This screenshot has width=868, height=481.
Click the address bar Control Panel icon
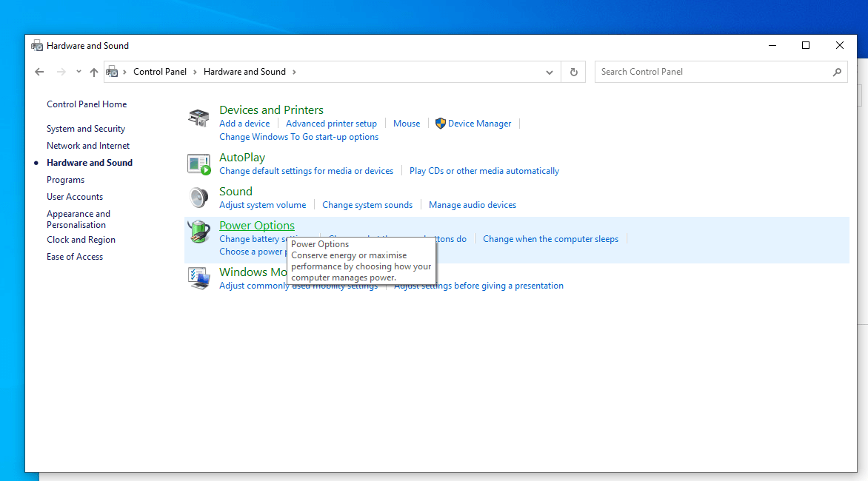click(112, 71)
